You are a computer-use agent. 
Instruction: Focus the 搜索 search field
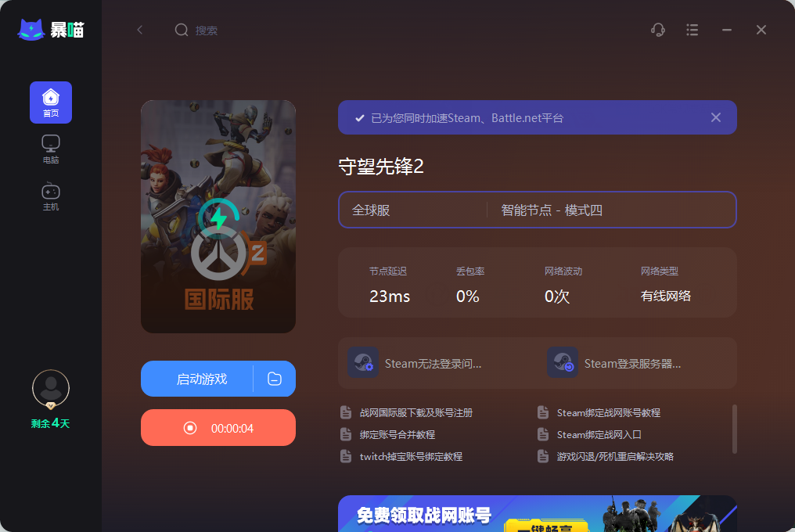(x=207, y=31)
